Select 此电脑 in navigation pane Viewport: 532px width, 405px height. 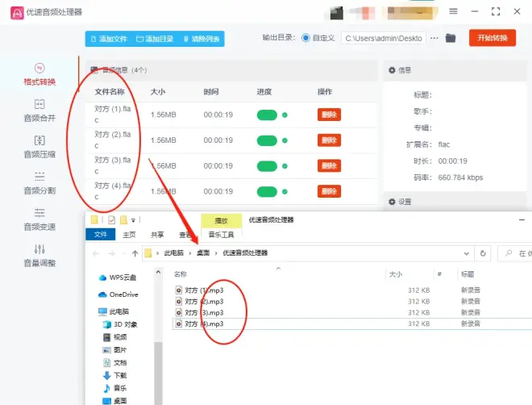point(114,311)
